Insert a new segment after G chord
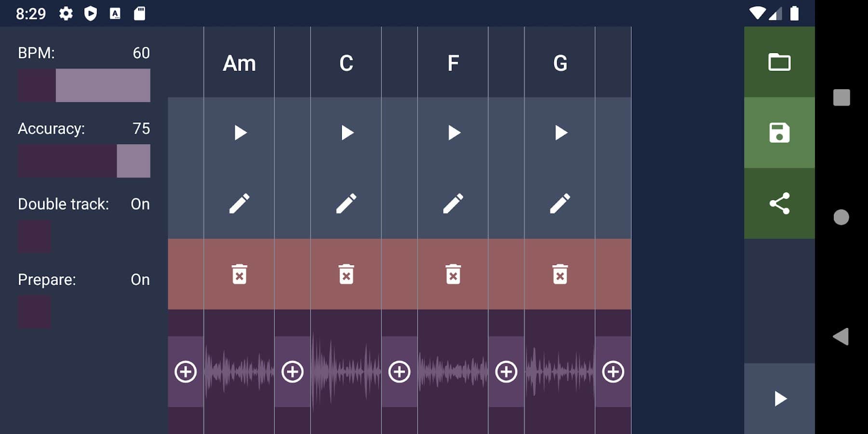Viewport: 868px width, 434px height. point(613,372)
